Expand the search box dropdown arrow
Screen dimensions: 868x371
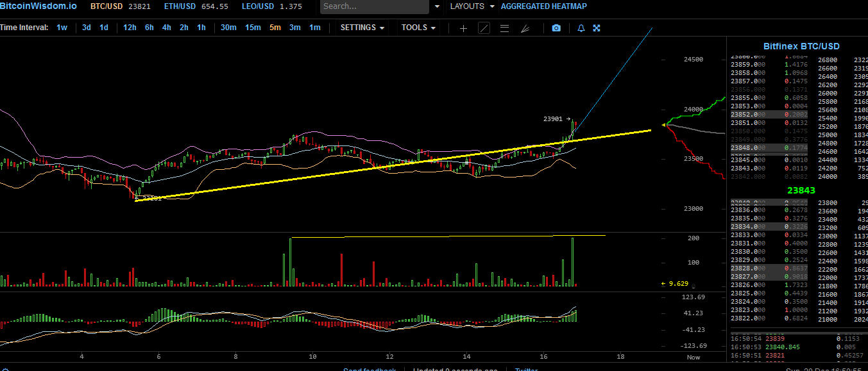pyautogui.click(x=437, y=6)
